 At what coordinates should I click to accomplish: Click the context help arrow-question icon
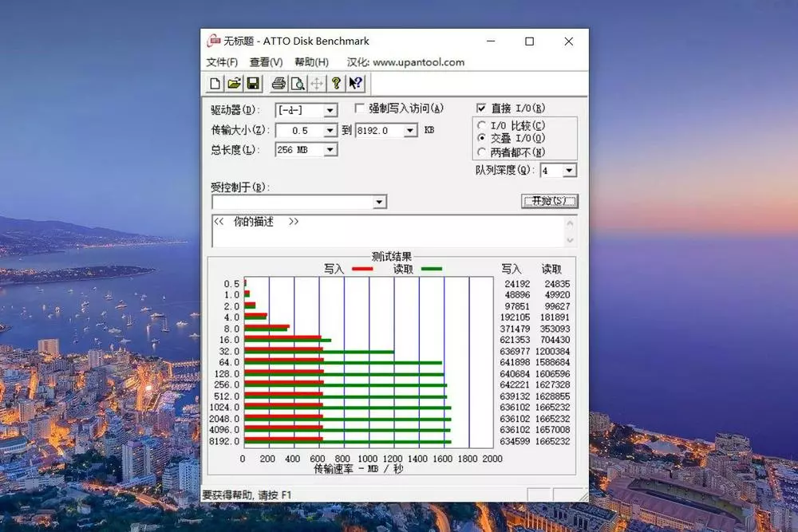(355, 84)
